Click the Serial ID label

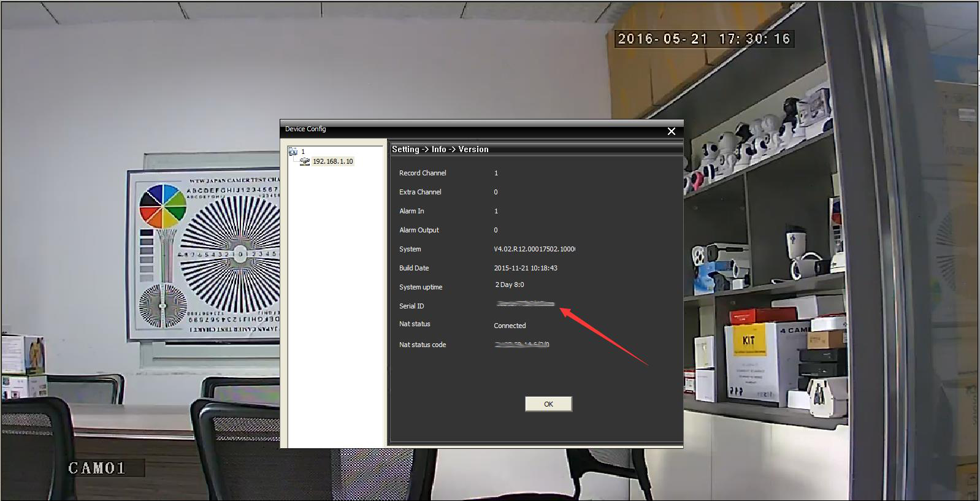412,306
